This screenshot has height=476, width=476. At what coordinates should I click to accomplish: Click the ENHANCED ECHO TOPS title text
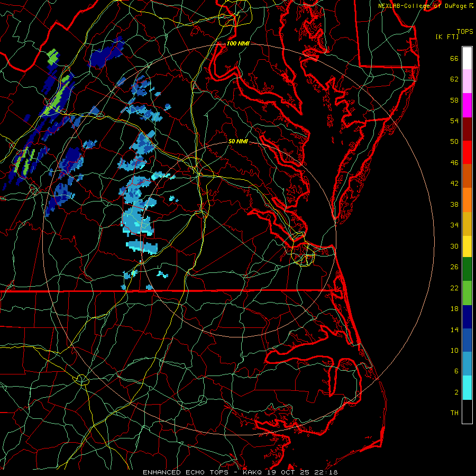[188, 472]
